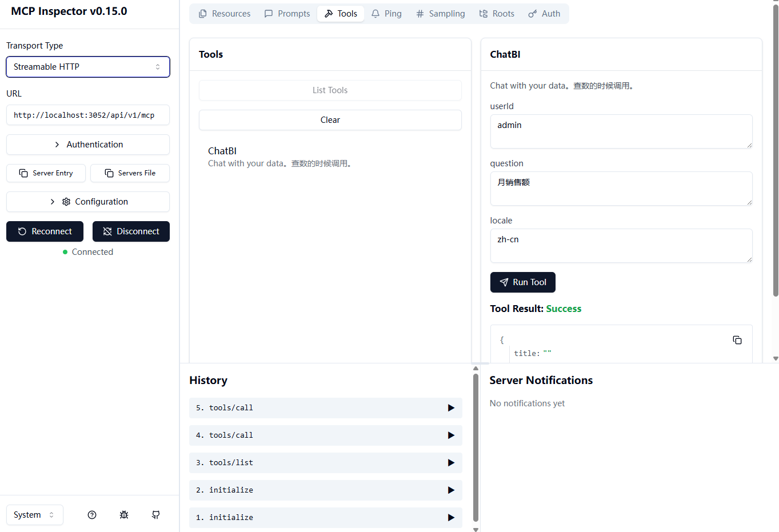Click the Success result status text
The image size is (779, 532).
coord(564,309)
